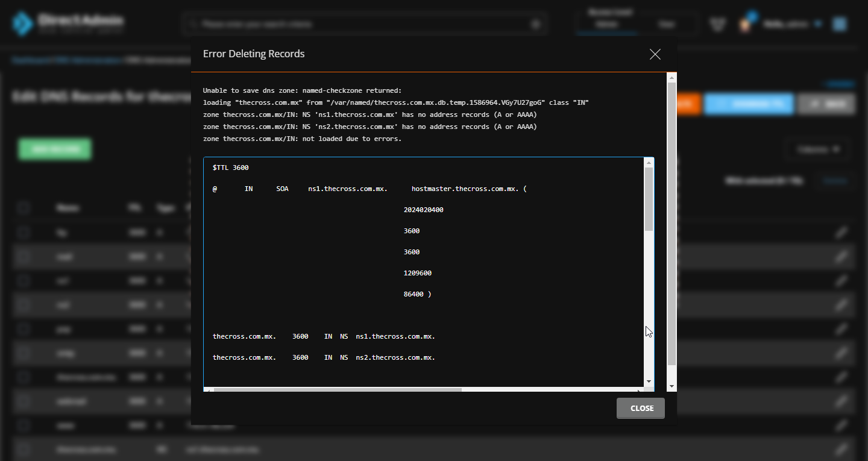
Task: Click the expire value 1209600
Action: [x=418, y=273]
